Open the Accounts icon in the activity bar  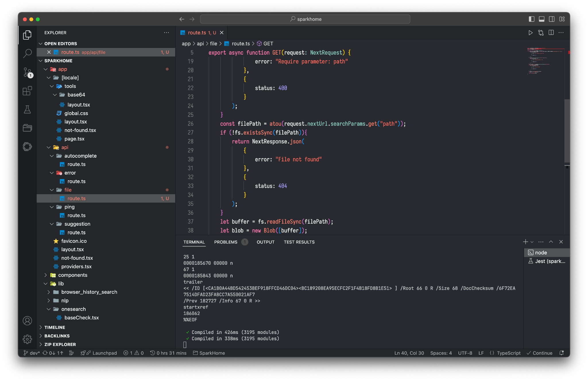(x=27, y=321)
